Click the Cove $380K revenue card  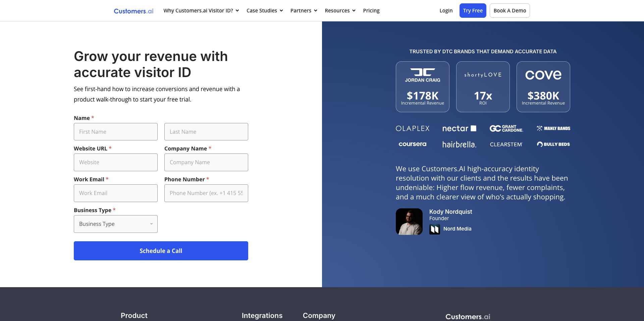pyautogui.click(x=543, y=87)
